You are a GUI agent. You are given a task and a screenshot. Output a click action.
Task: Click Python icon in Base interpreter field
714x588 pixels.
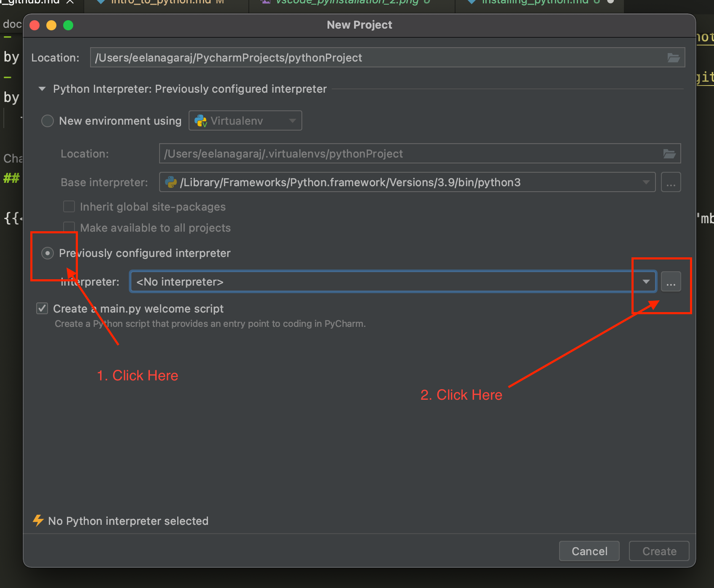coord(171,182)
